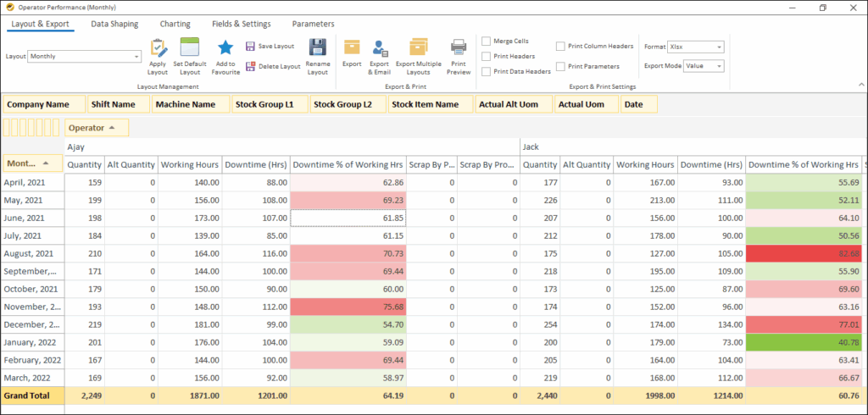Click the Company Name field header
The height and width of the screenshot is (415, 868).
coord(43,104)
